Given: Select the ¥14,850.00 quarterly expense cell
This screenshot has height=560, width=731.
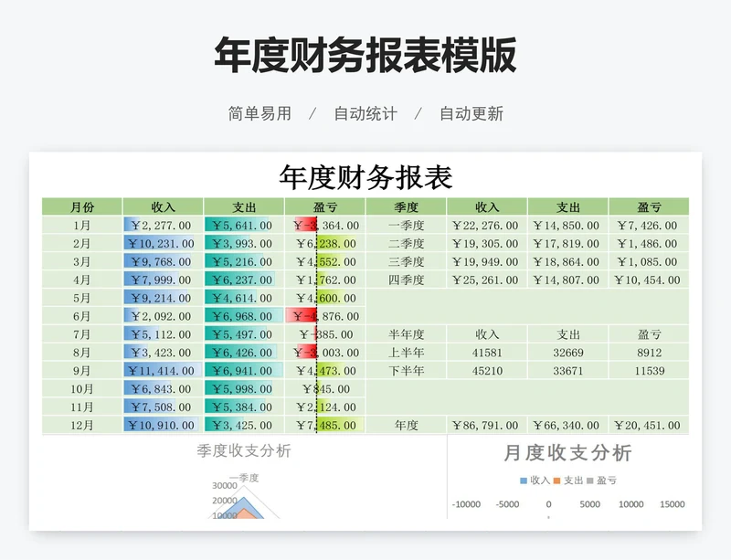Looking at the screenshot, I should tap(567, 226).
